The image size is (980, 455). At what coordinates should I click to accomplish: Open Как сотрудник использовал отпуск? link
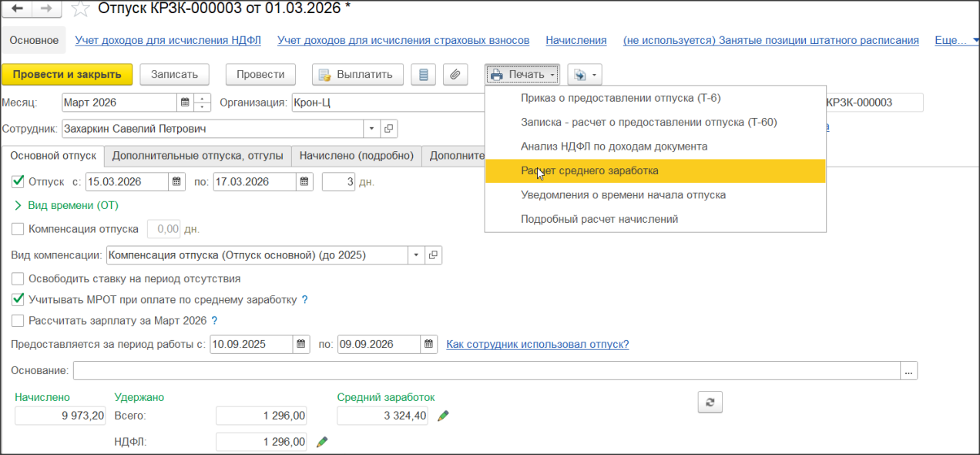coord(538,344)
